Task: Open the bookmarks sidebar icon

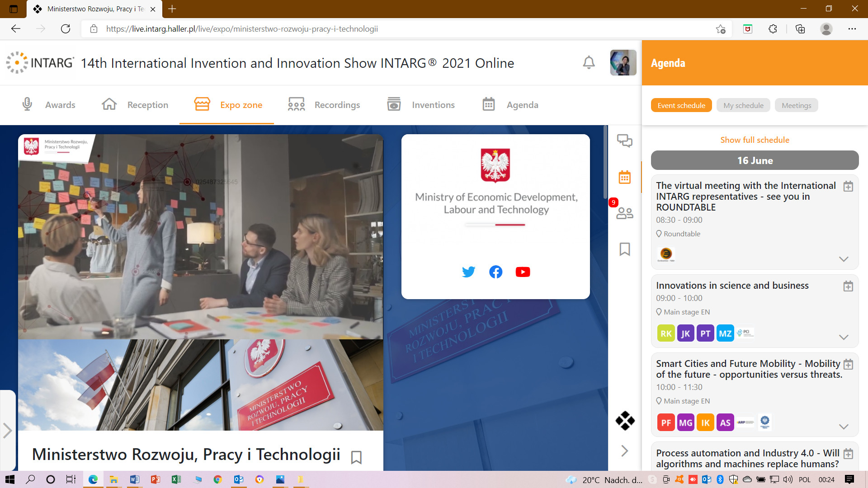Action: (625, 249)
